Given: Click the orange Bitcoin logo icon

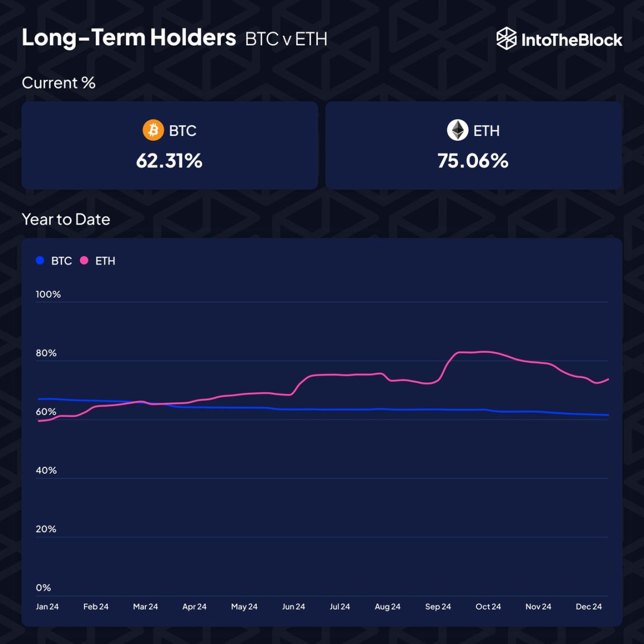Looking at the screenshot, I should 153,130.
